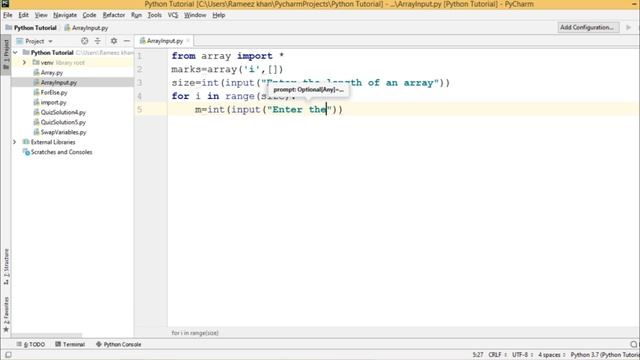Click ArrayInput.py breadcrumb in navigation bar
Image resolution: width=640 pixels, height=360 pixels.
pos(87,28)
